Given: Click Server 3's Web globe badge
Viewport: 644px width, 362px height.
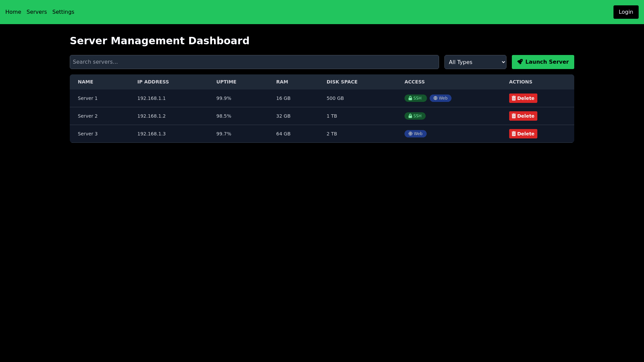Looking at the screenshot, I should pyautogui.click(x=415, y=134).
